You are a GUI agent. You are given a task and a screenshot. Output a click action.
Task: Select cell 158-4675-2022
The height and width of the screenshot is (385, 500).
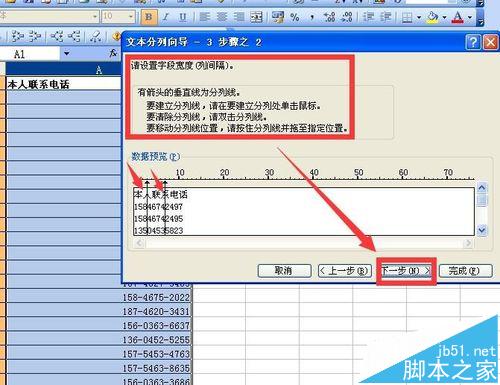click(99, 297)
